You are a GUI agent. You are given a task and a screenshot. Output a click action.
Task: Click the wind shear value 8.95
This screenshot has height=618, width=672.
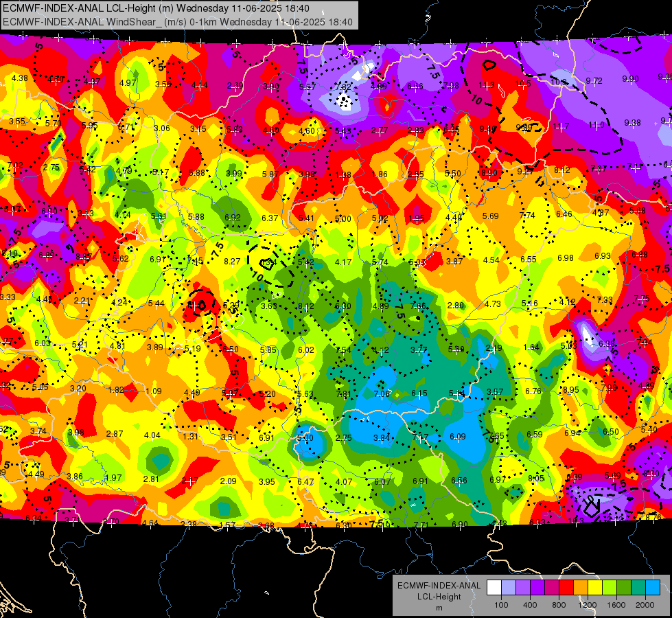571,390
